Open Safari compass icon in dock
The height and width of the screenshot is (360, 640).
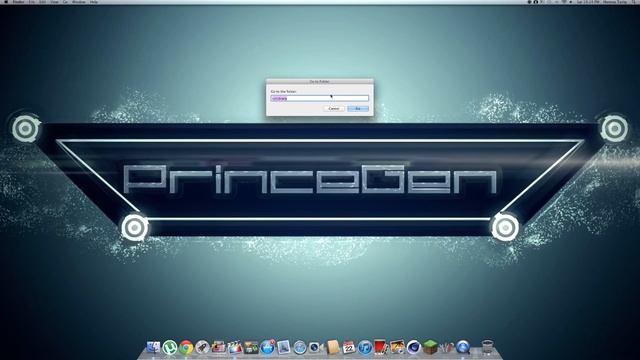point(300,347)
